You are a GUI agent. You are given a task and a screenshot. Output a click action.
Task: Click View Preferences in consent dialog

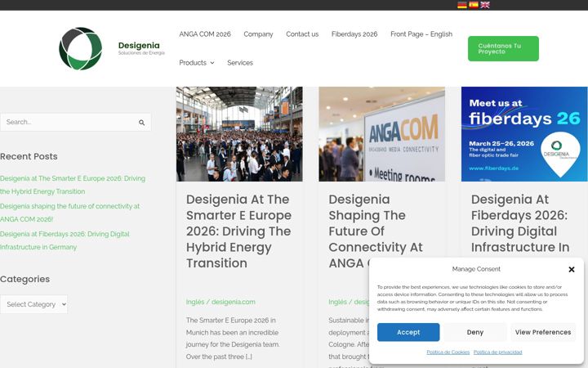543,332
